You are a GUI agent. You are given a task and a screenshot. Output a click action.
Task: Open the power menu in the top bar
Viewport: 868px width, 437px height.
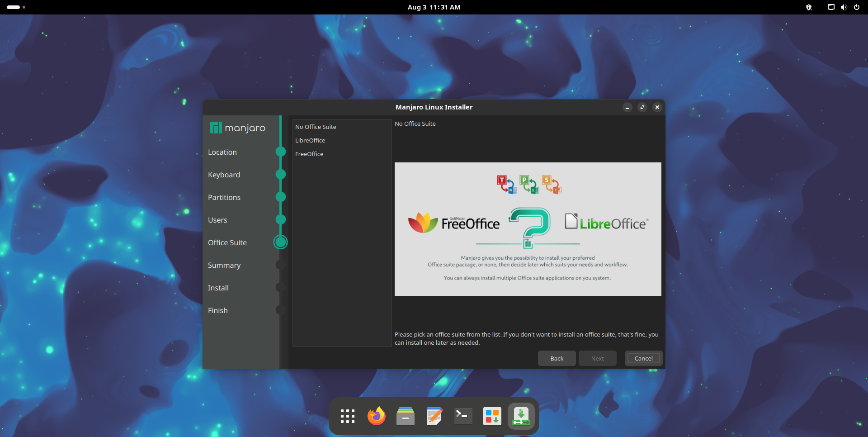coord(857,7)
